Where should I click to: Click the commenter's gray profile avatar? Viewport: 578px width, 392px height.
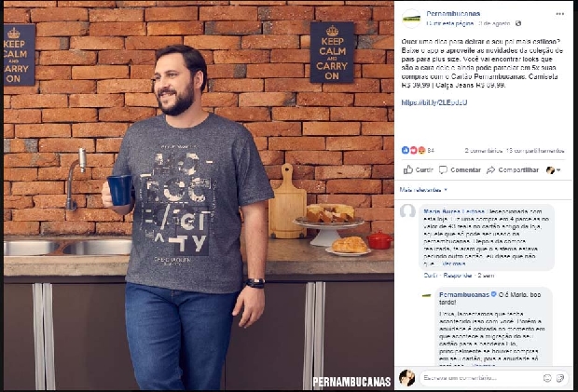[407, 211]
